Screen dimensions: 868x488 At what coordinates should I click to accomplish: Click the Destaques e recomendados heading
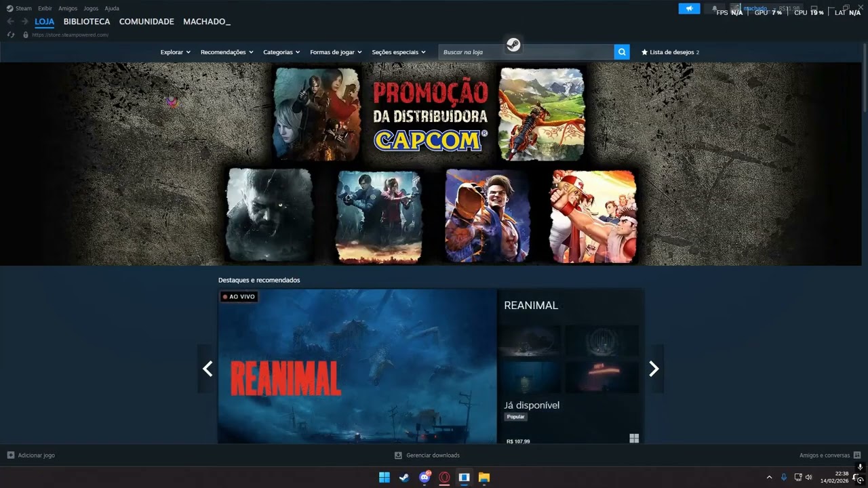(259, 280)
